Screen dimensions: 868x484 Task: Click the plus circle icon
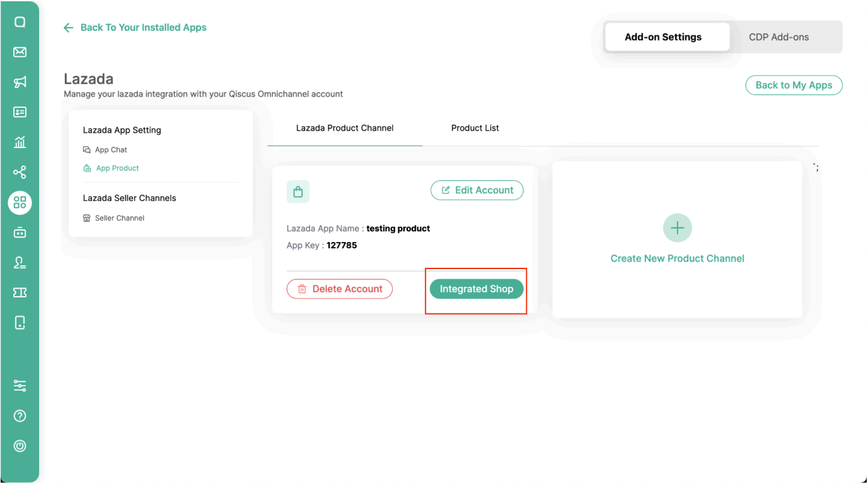click(x=677, y=228)
